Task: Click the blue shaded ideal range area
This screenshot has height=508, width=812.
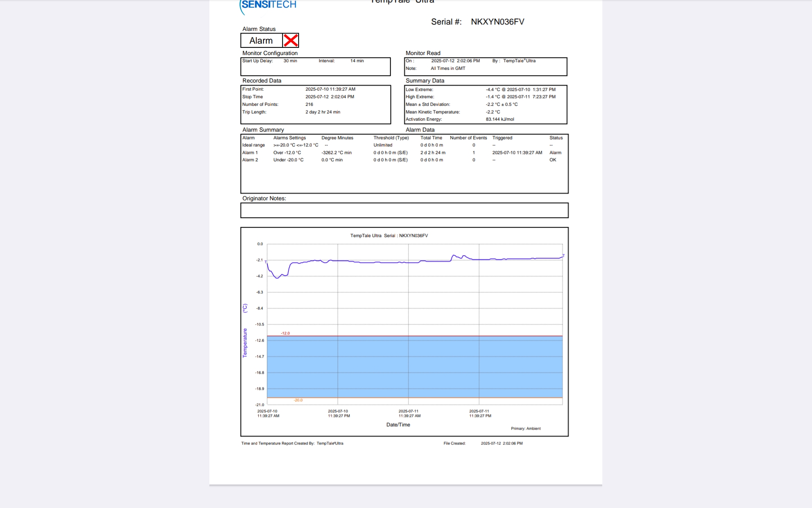Action: pos(414,367)
